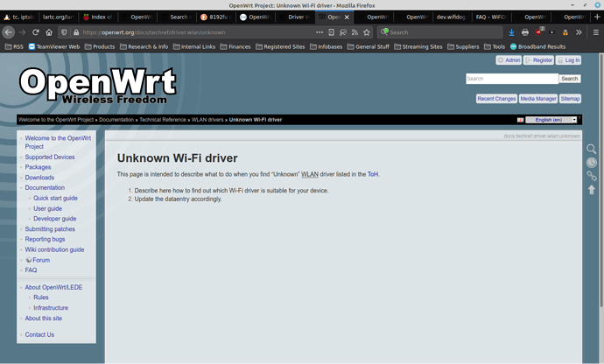Click the wiki Search submit button

(570, 79)
